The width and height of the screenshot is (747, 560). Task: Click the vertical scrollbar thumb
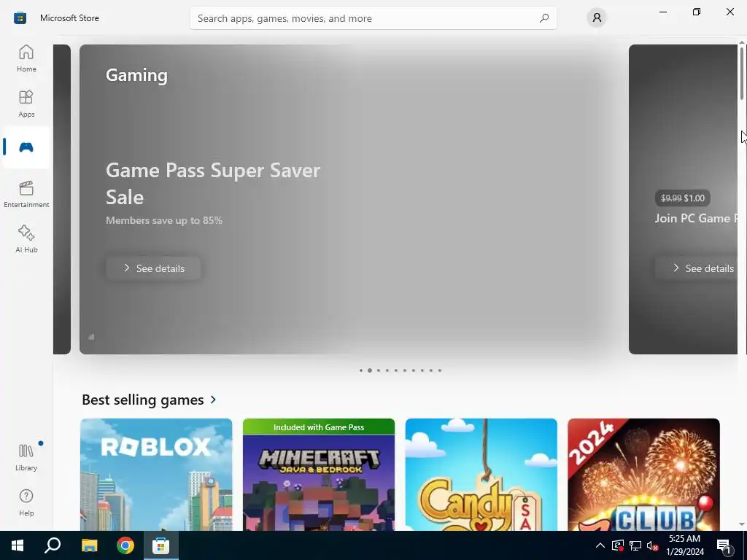point(742,74)
